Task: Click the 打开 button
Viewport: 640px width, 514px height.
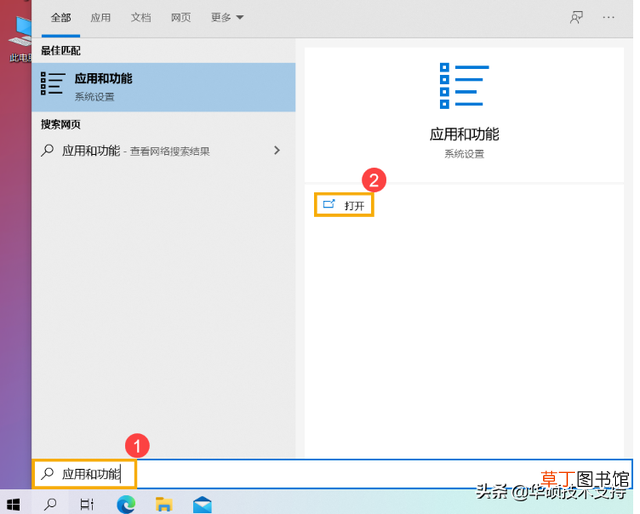Action: point(344,205)
